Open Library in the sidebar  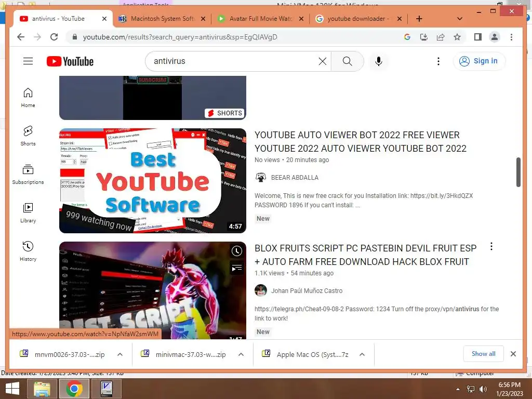pyautogui.click(x=28, y=212)
